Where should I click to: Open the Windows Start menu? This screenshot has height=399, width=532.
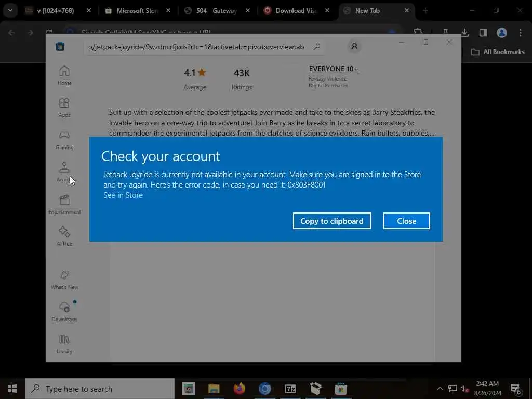point(12,389)
